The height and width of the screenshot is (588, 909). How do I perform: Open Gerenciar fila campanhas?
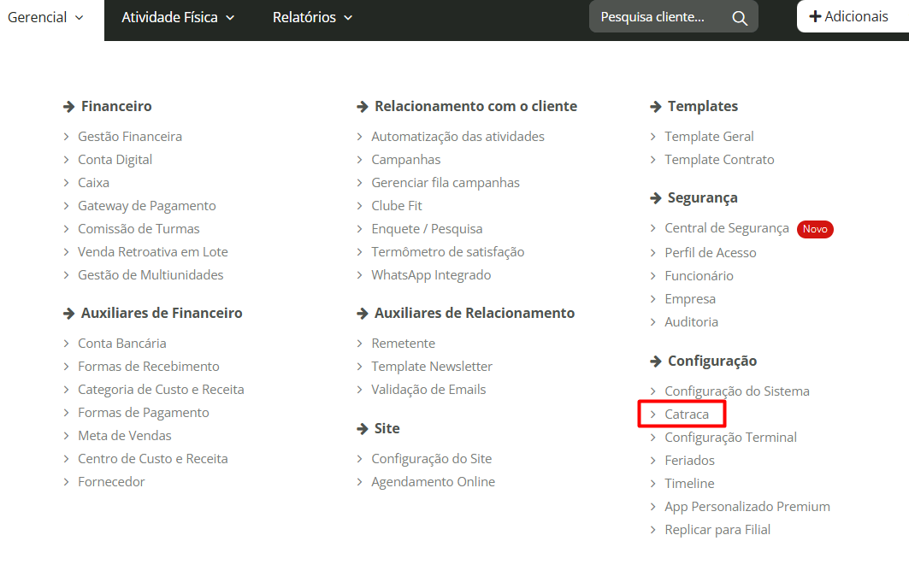446,183
